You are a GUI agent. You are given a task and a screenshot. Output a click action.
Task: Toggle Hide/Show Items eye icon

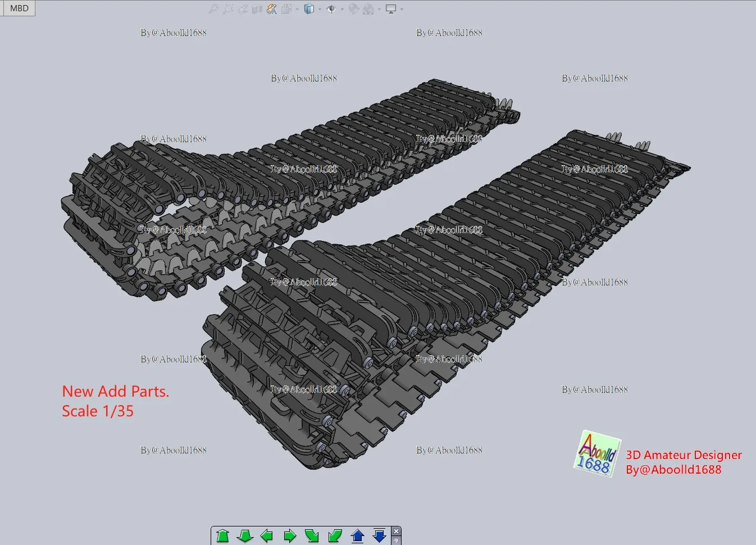[331, 9]
